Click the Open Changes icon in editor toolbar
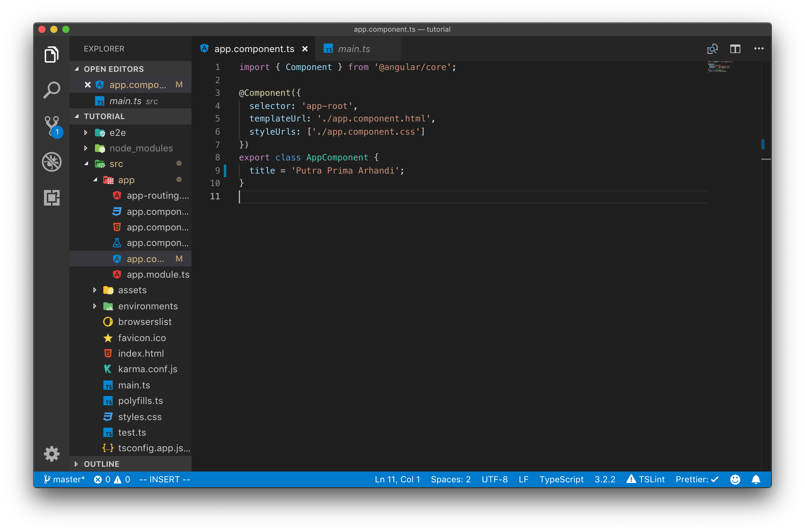 point(713,49)
